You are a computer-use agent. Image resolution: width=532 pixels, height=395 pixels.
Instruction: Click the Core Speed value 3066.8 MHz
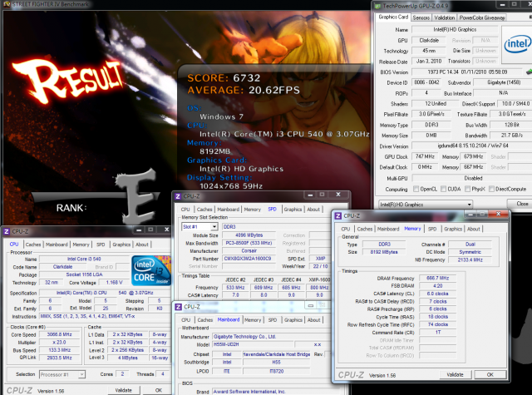pyautogui.click(x=59, y=334)
